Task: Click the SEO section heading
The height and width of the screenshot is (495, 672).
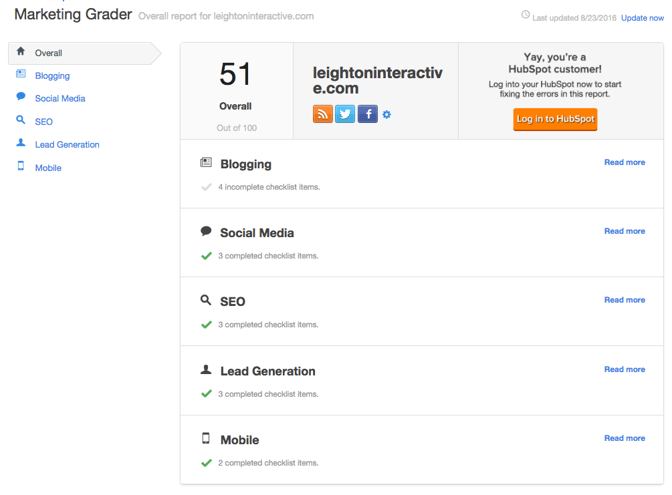Action: click(x=233, y=302)
